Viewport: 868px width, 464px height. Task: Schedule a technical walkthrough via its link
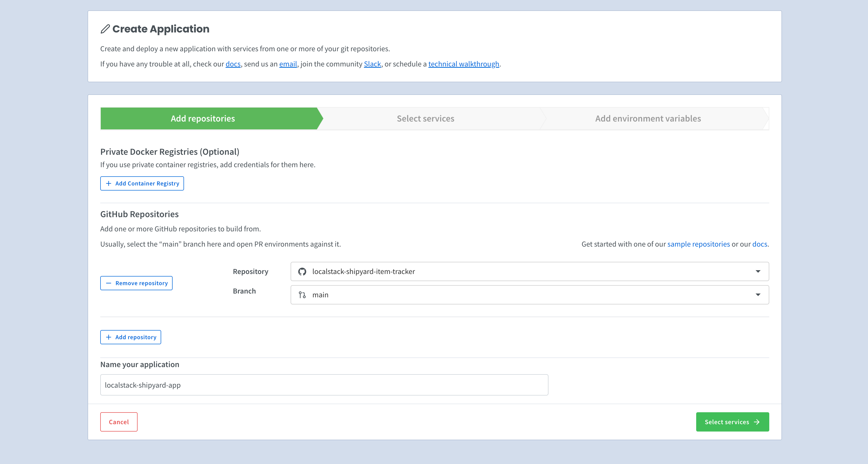pyautogui.click(x=464, y=64)
